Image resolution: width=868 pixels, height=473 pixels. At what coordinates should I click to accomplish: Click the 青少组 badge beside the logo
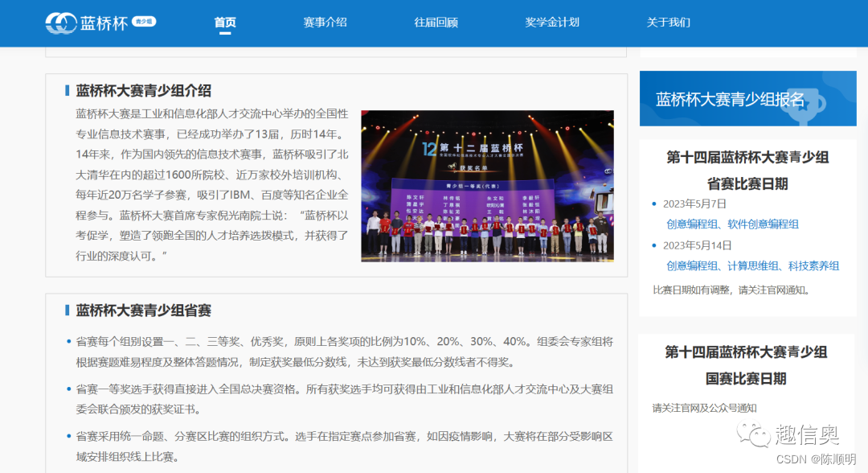pos(144,21)
